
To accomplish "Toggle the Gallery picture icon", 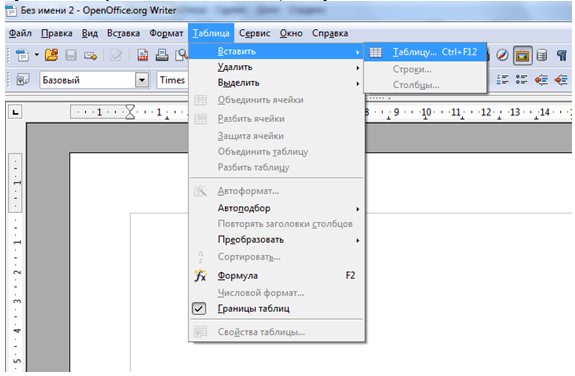I will point(523,56).
